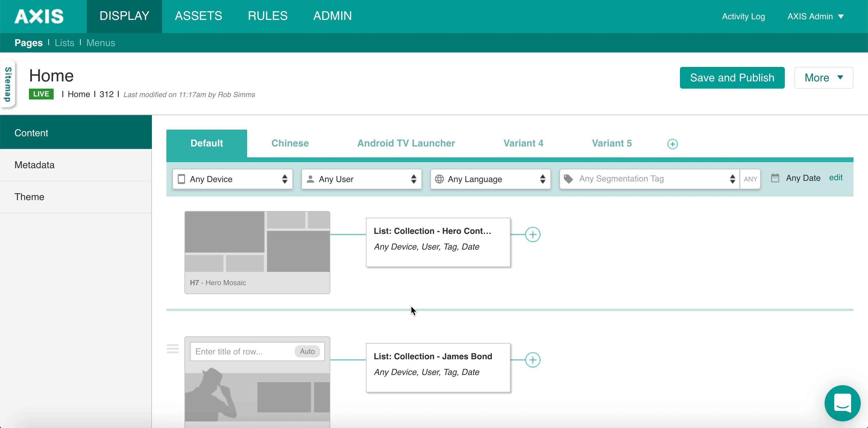Screen dimensions: 868x428
Task: Select the H7 Hero Mosaic template thumbnail
Action: (x=257, y=252)
